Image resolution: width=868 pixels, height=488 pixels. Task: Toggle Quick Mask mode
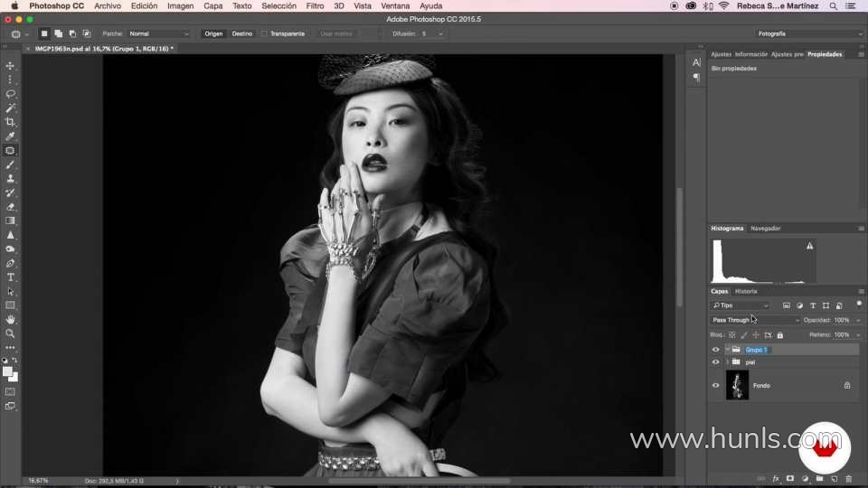click(10, 391)
